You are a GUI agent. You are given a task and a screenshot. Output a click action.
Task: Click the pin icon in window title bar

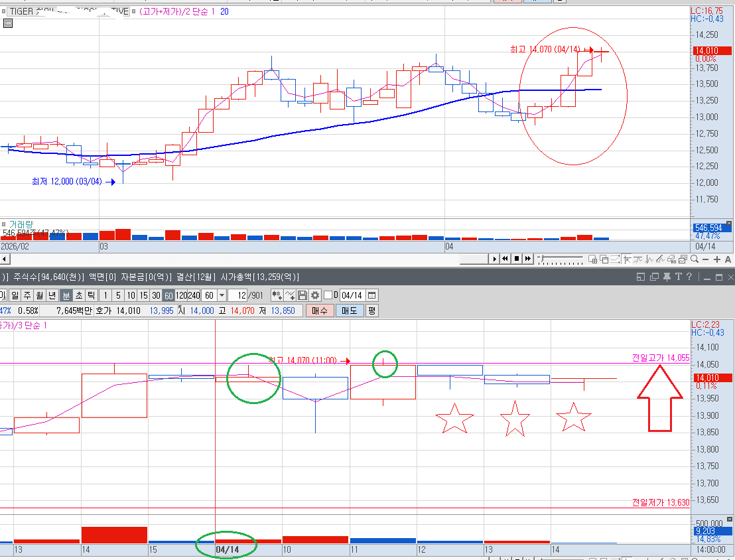coord(667,277)
